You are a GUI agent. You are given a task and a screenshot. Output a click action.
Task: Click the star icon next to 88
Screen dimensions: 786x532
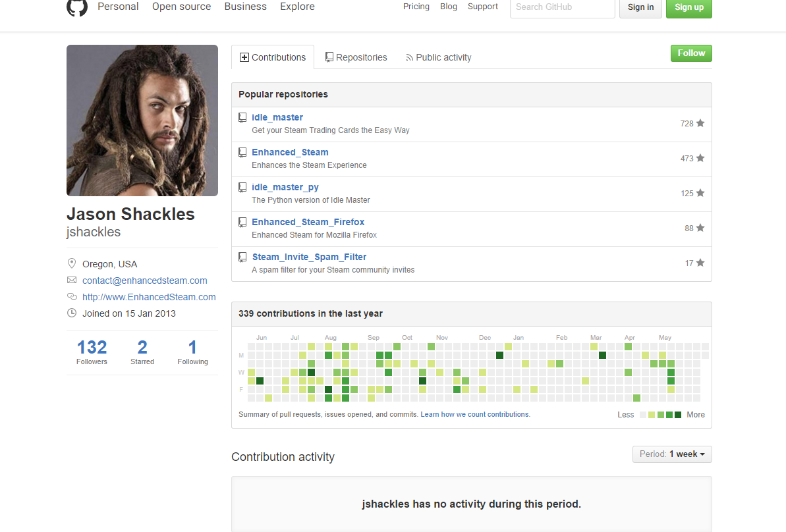(700, 228)
